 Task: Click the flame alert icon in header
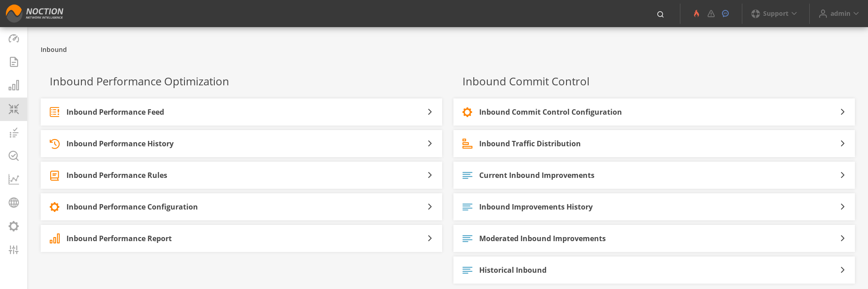click(696, 14)
